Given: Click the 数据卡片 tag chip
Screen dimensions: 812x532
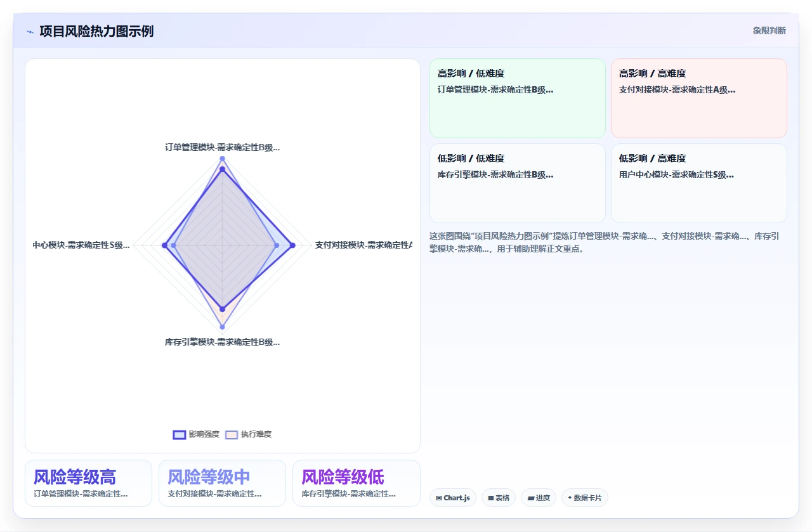Looking at the screenshot, I should coord(585,498).
